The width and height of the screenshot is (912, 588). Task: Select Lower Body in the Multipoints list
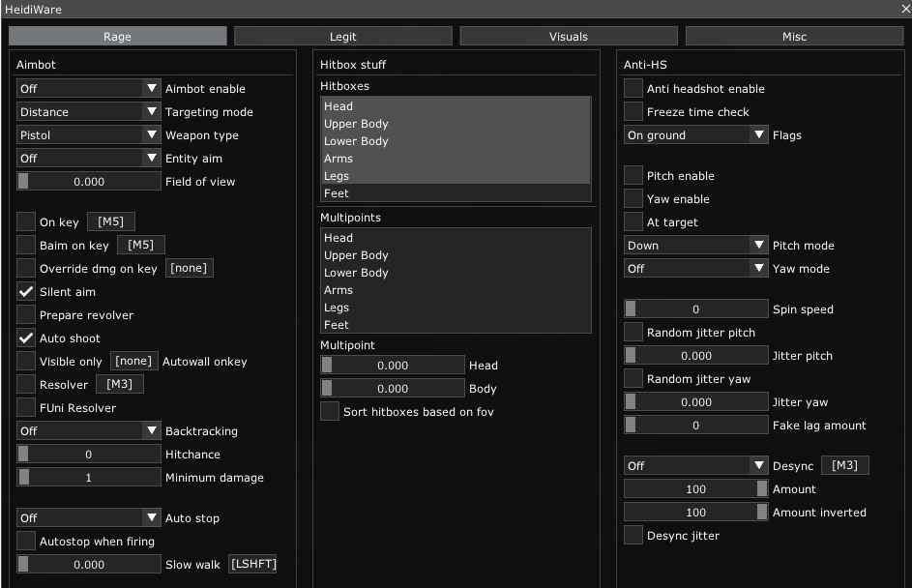pos(456,273)
